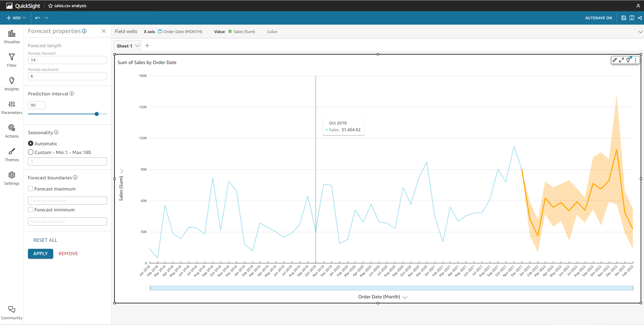This screenshot has width=644, height=325.
Task: Maximize the visual with expand icon
Action: 621,60
